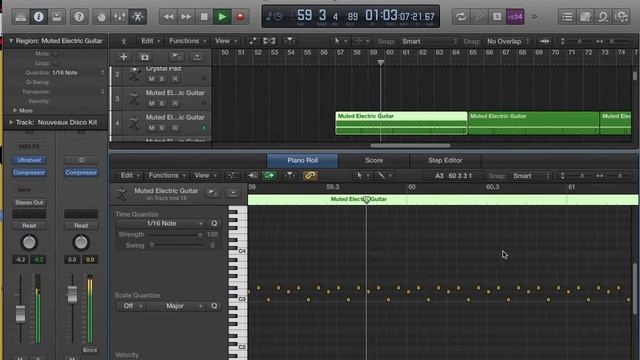The image size is (640, 360).
Task: Toggle Cycle mode loop icon
Action: (461, 17)
